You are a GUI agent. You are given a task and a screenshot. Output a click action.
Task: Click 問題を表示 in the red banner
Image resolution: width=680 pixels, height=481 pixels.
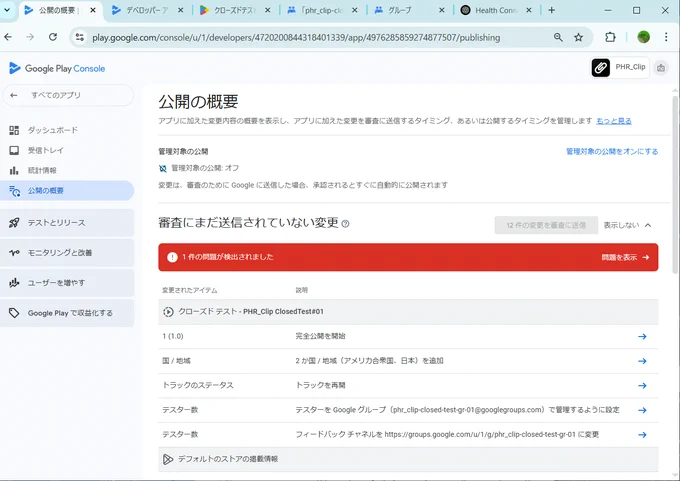point(625,257)
